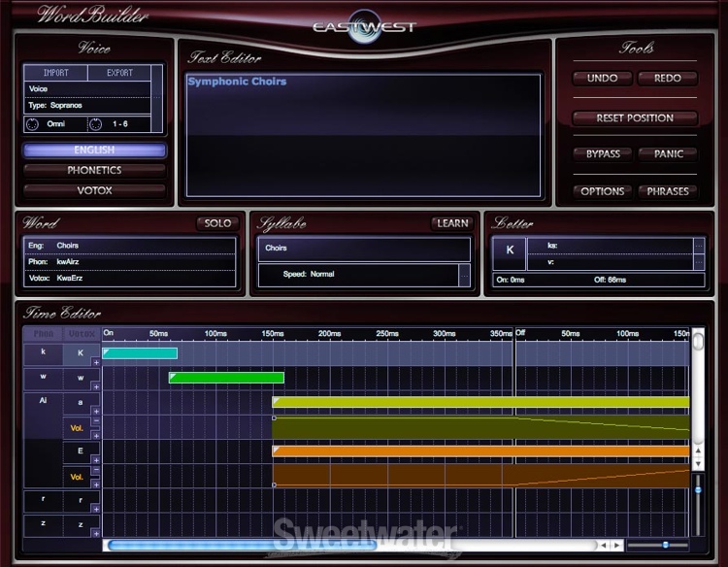Click the RESET POSITION button
This screenshot has height=567, width=728.
(635, 117)
